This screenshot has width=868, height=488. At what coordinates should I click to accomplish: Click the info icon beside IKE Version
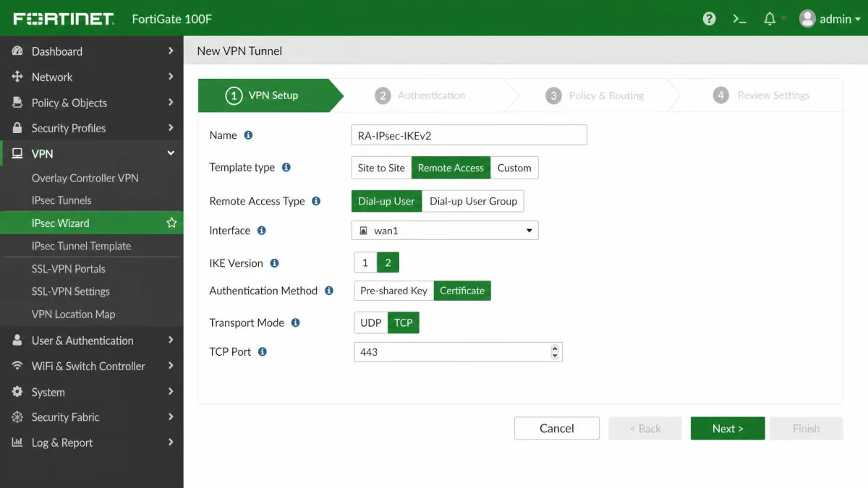click(274, 263)
